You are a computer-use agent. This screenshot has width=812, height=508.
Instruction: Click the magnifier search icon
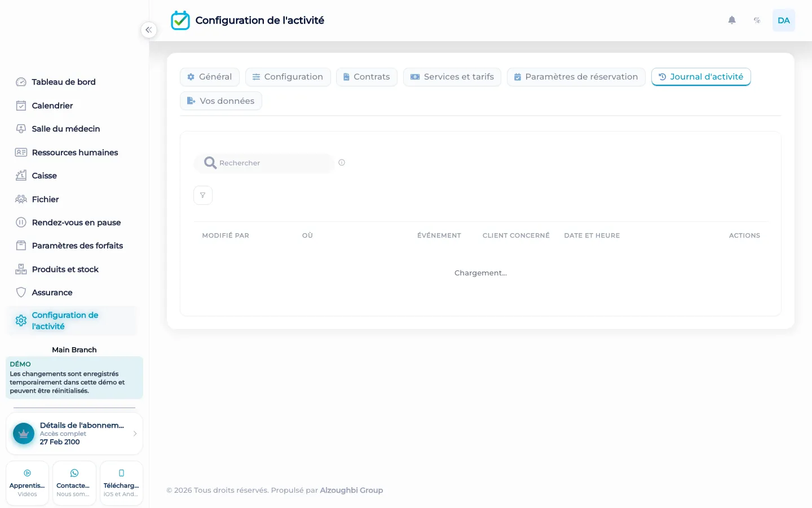210,163
